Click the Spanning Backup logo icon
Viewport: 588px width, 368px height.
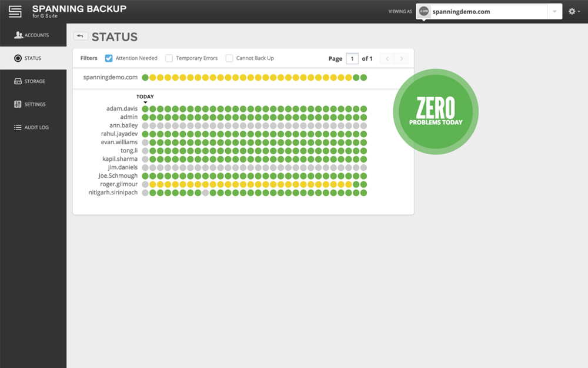point(15,11)
